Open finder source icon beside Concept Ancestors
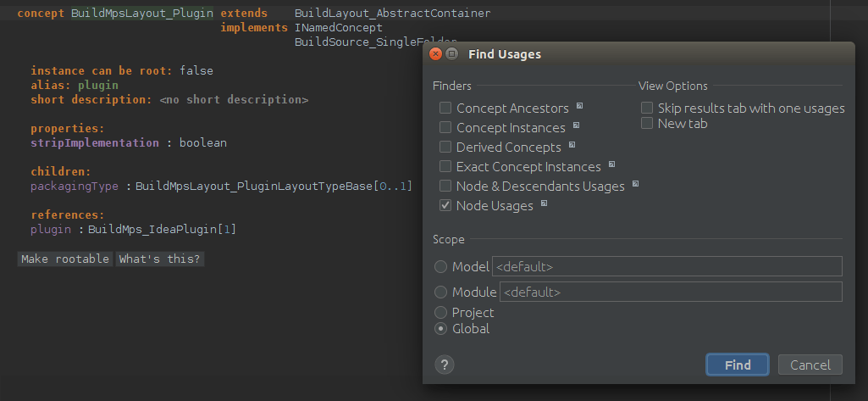This screenshot has width=868, height=401. [x=580, y=106]
